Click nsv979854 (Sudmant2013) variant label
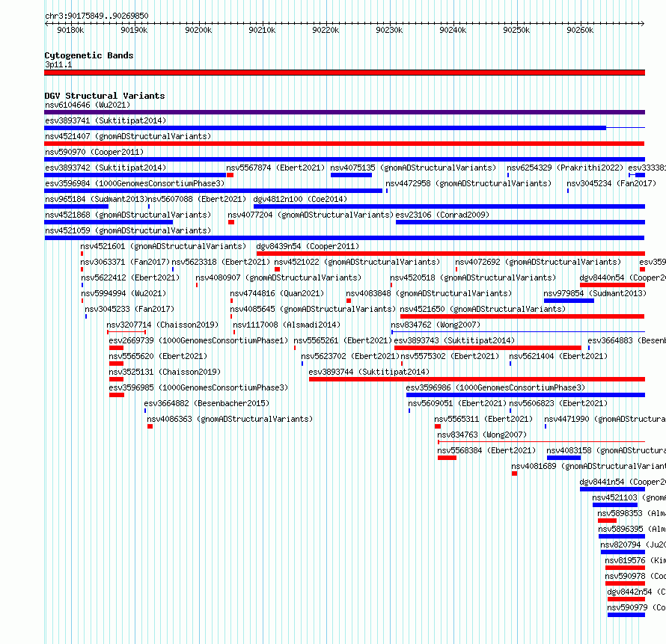Screen dimensions: 666x644 click(595, 293)
